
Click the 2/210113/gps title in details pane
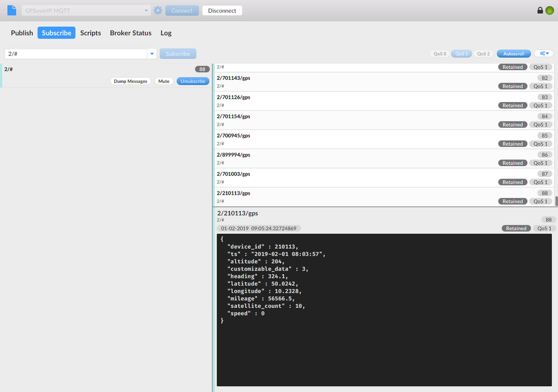[x=238, y=213]
